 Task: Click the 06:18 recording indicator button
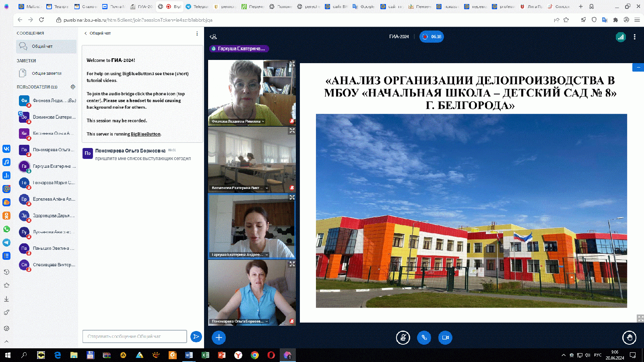tap(431, 37)
